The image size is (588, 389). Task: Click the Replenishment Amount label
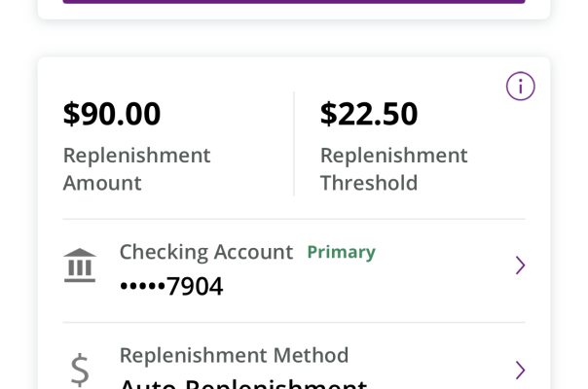[136, 169]
